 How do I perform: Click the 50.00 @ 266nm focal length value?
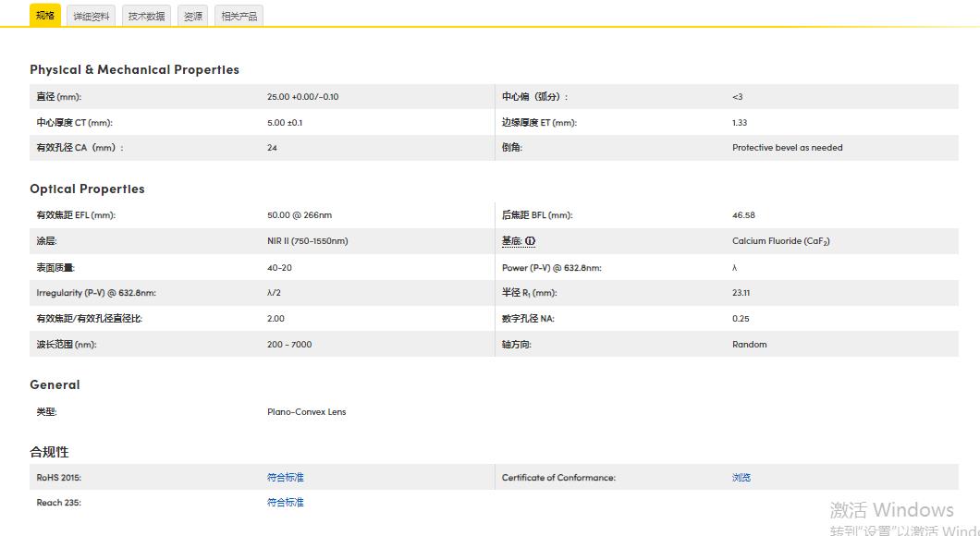(299, 215)
